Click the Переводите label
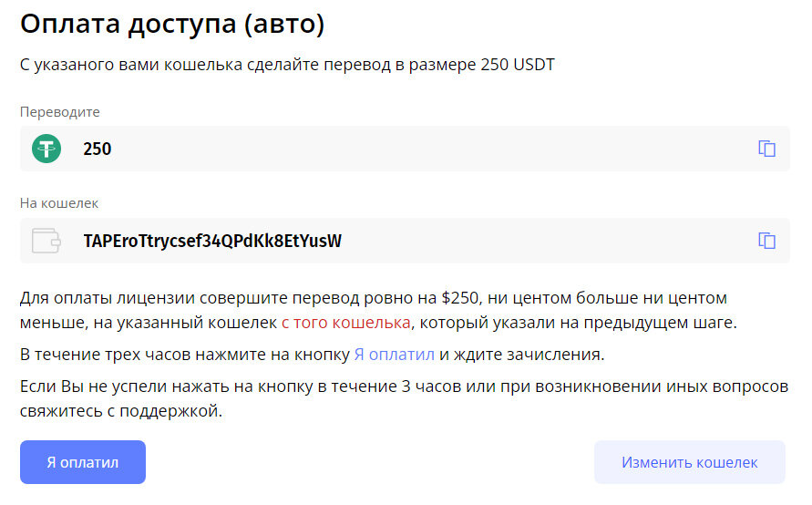The image size is (812, 505). tap(60, 112)
